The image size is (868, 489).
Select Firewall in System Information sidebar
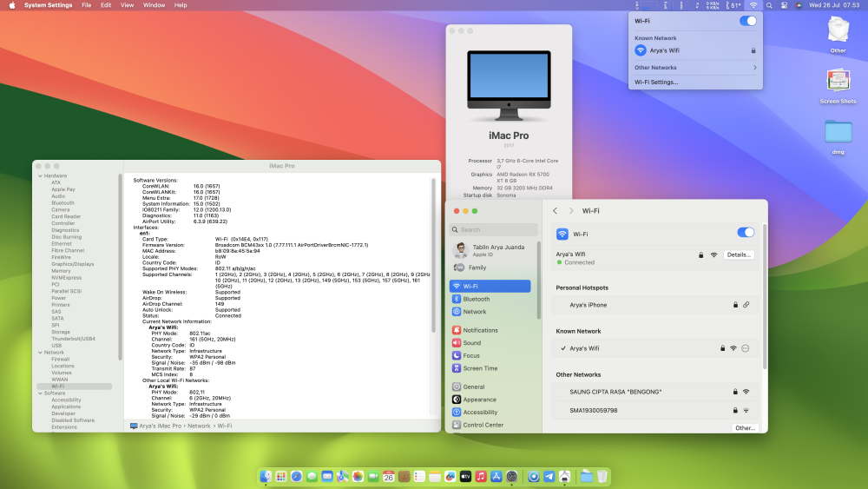click(61, 359)
